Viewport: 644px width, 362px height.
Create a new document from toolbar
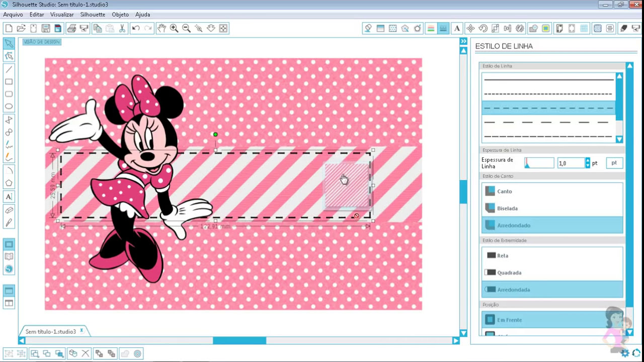(x=9, y=28)
